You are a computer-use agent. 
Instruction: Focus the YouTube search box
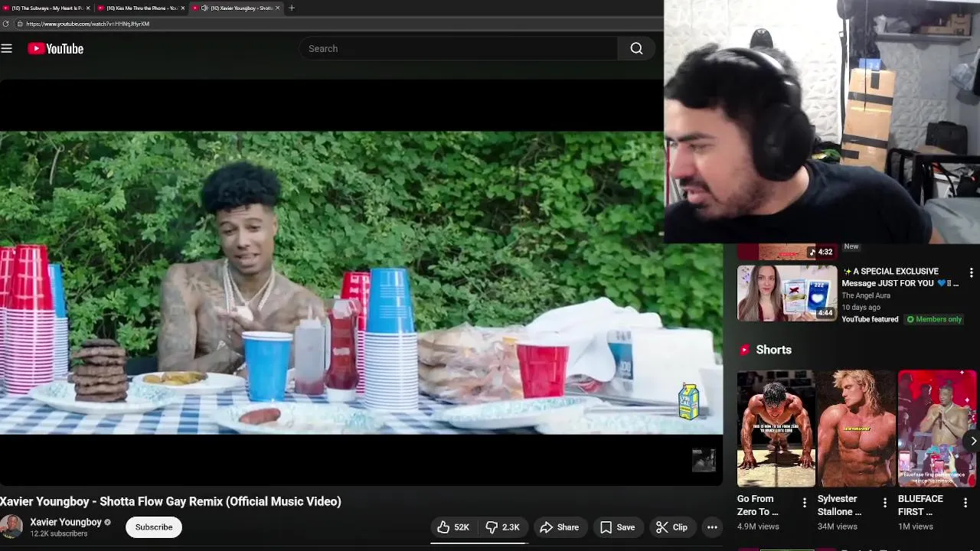pyautogui.click(x=458, y=48)
